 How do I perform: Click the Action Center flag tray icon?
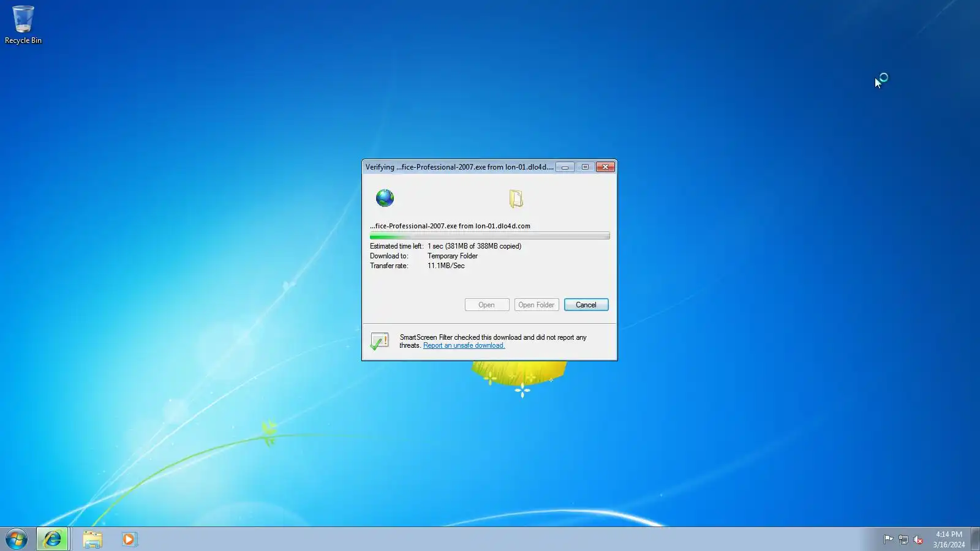pyautogui.click(x=888, y=539)
